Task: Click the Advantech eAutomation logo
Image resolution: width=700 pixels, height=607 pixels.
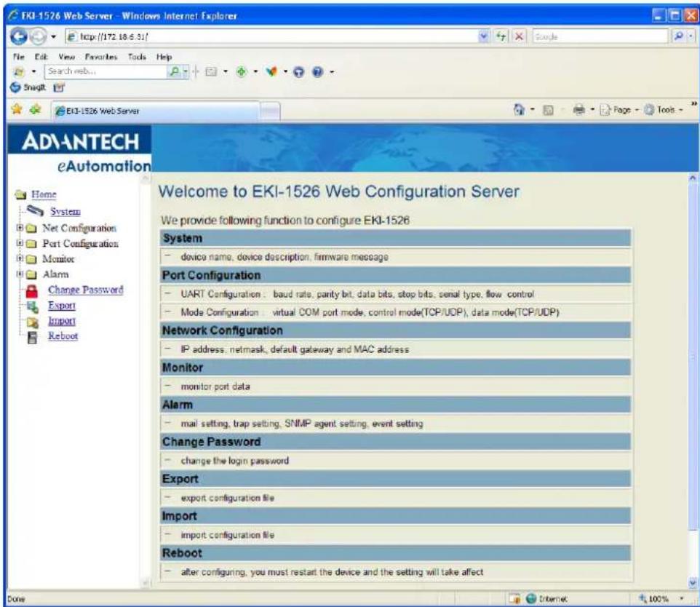Action: click(x=79, y=149)
